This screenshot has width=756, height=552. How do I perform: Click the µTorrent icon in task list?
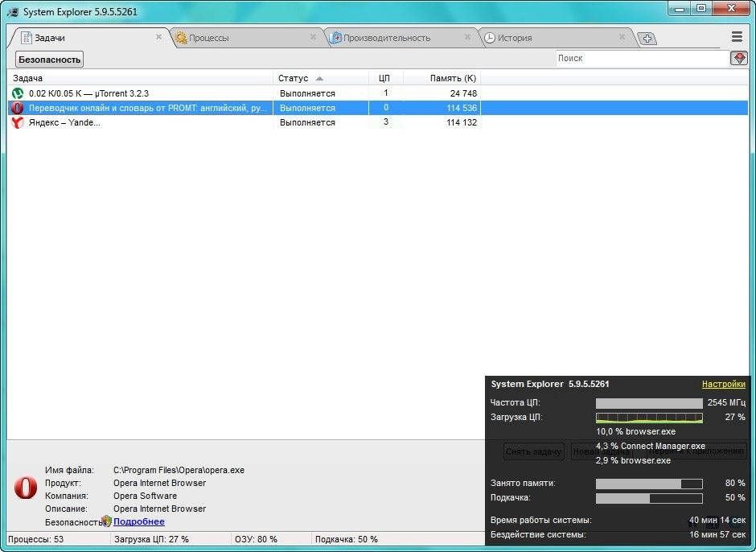(18, 93)
